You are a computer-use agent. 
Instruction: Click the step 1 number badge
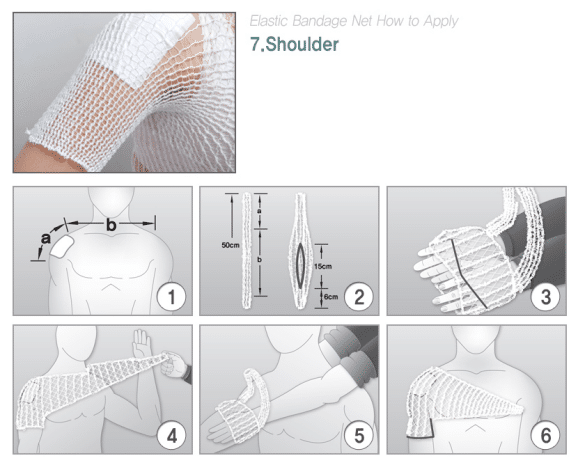tap(171, 297)
